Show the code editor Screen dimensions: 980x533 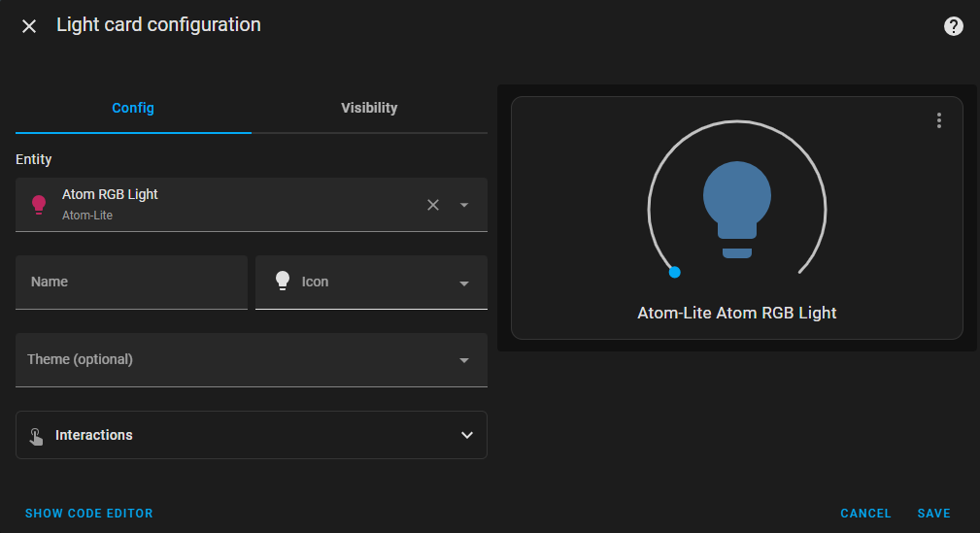(x=88, y=513)
